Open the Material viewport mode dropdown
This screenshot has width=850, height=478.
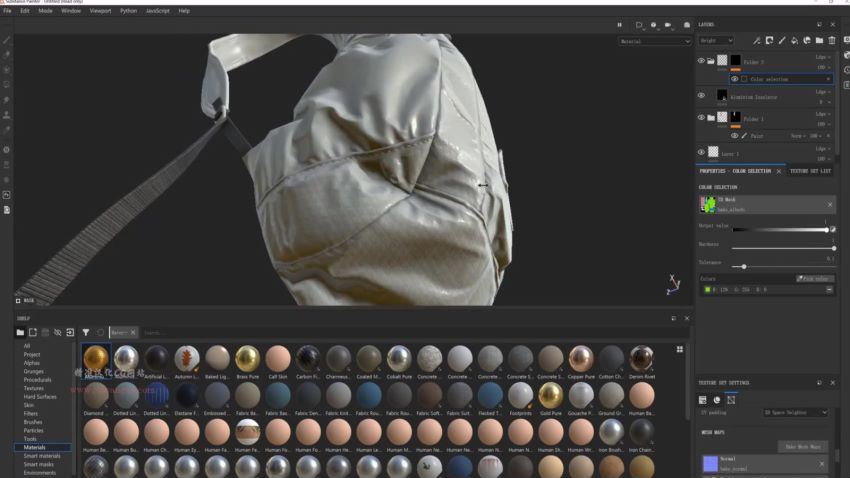pos(654,42)
